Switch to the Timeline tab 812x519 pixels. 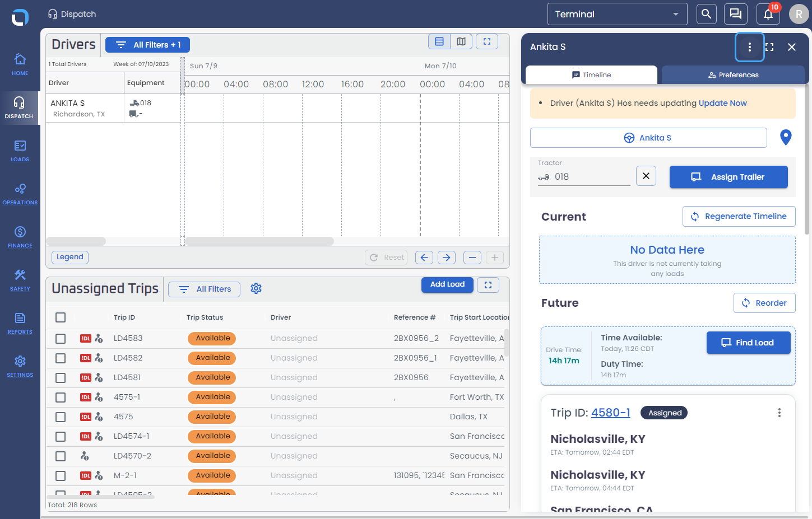pos(591,75)
